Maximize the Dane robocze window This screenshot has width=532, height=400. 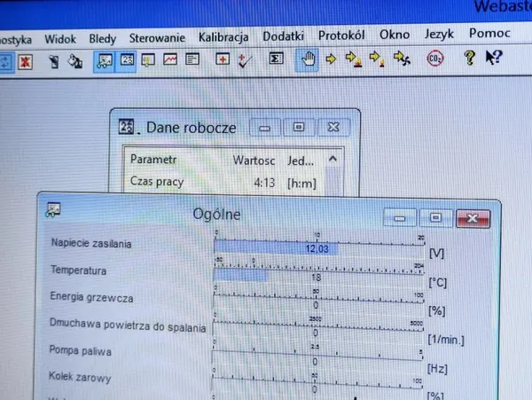pos(299,128)
